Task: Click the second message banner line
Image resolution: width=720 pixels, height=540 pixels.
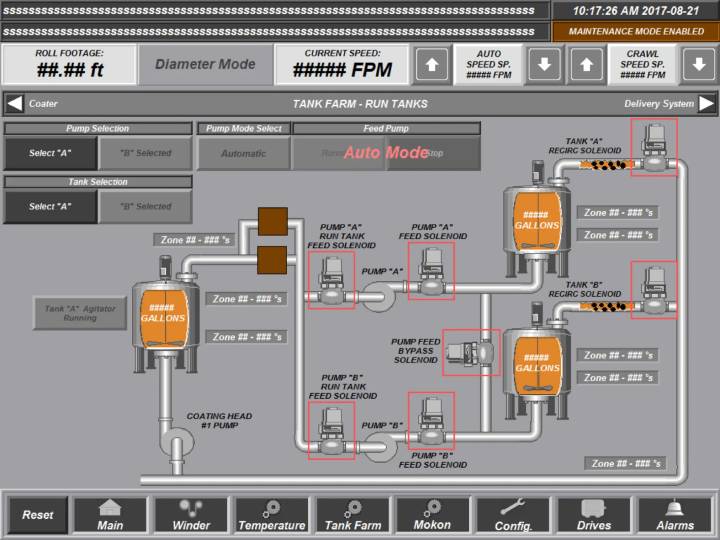Action: point(275,32)
